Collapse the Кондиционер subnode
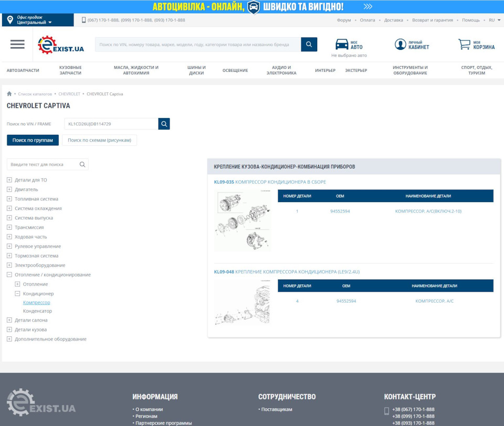Screen dimensions: 504x426 (x=17, y=294)
